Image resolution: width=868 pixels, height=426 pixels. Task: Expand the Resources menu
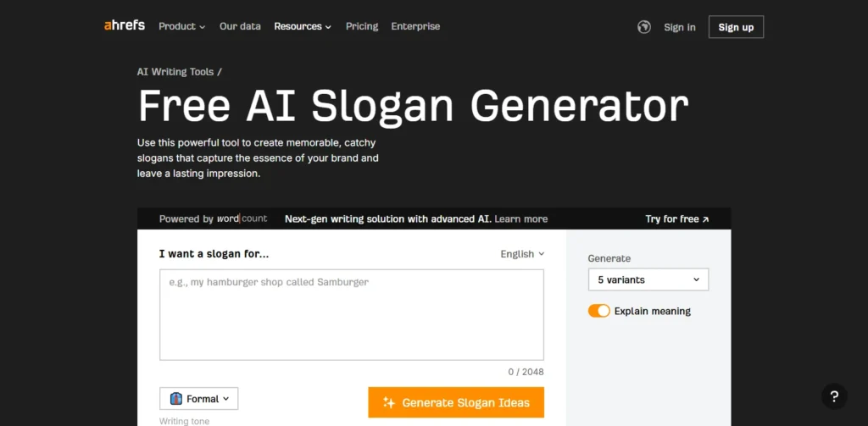pos(303,26)
